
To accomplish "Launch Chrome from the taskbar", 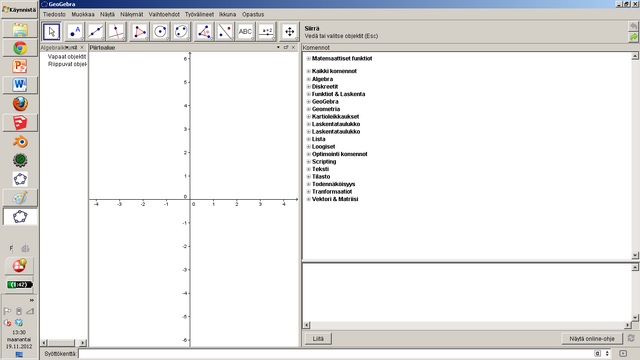I will point(20,48).
